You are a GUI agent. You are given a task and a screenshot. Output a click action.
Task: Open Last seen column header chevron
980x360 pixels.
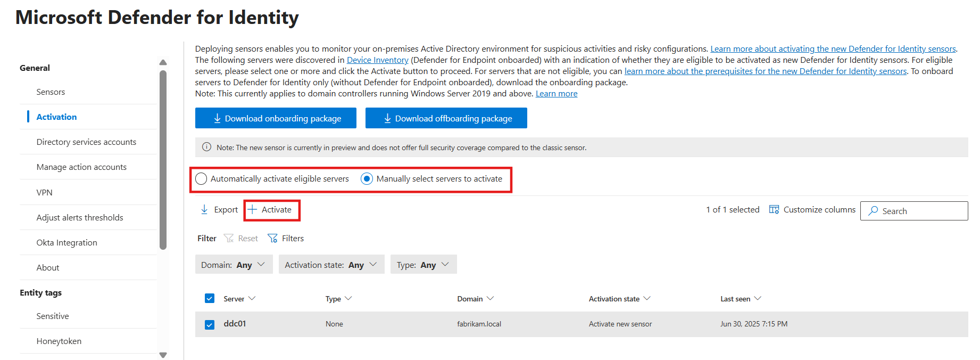click(758, 298)
